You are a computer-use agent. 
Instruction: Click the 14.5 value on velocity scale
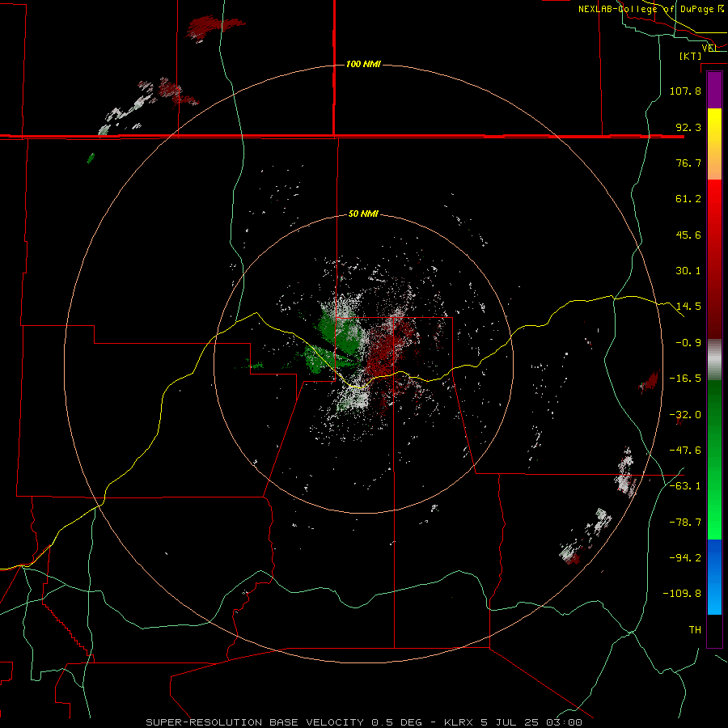(688, 307)
